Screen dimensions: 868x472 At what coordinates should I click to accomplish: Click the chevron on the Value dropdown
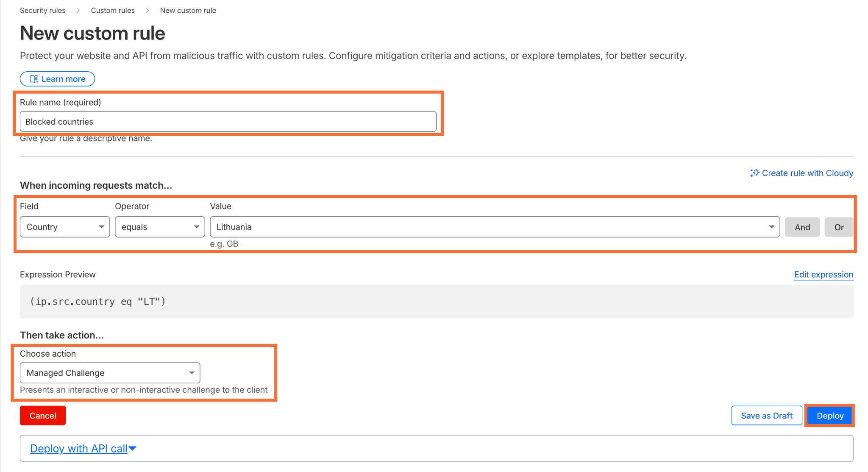772,227
